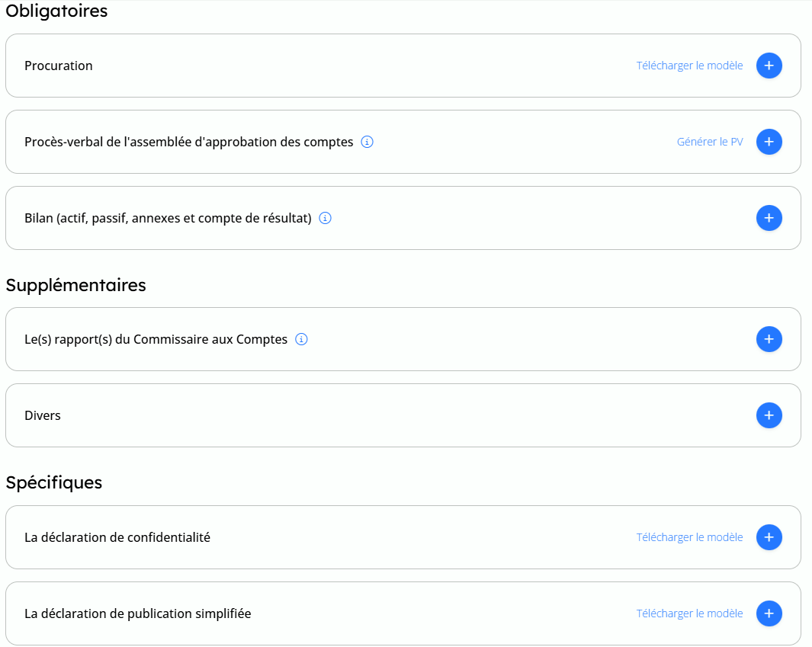Image resolution: width=812 pixels, height=647 pixels.
Task: Download the publication simplifiée template
Action: tap(689, 613)
